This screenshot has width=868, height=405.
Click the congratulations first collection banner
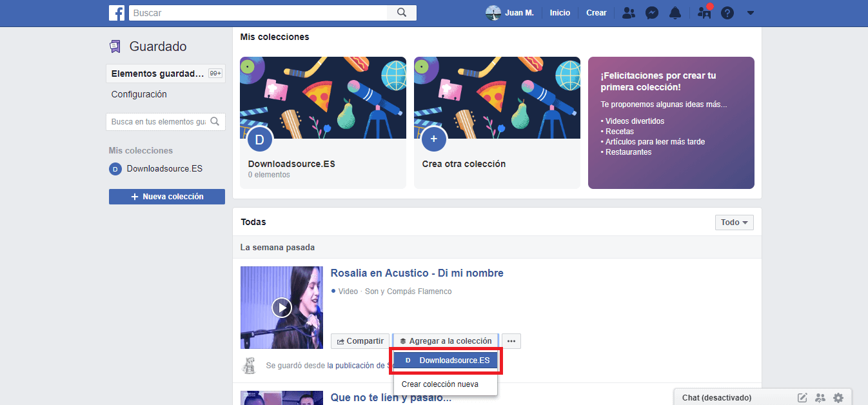(671, 123)
